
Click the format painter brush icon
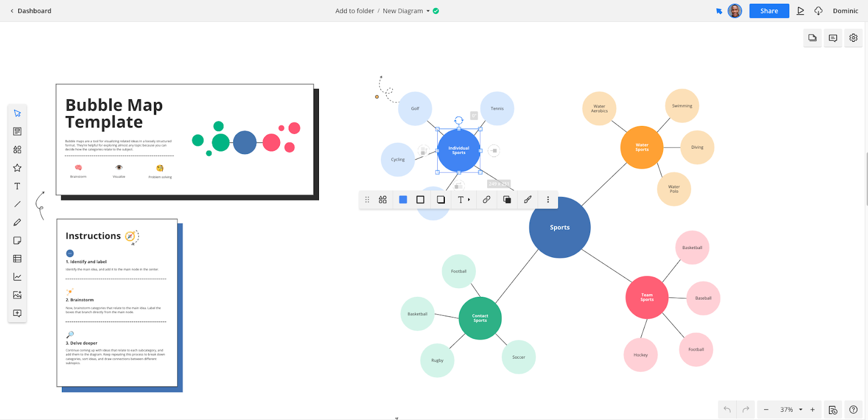[x=527, y=200]
